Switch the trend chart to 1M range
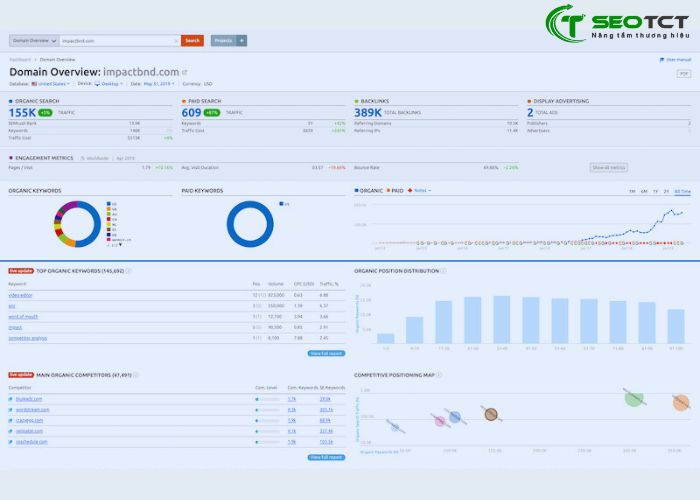The width and height of the screenshot is (700, 500). click(x=632, y=192)
